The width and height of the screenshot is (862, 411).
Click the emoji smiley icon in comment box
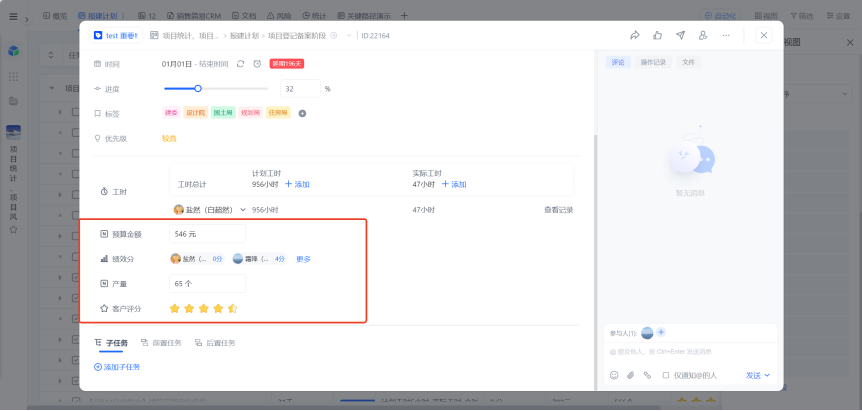click(614, 375)
